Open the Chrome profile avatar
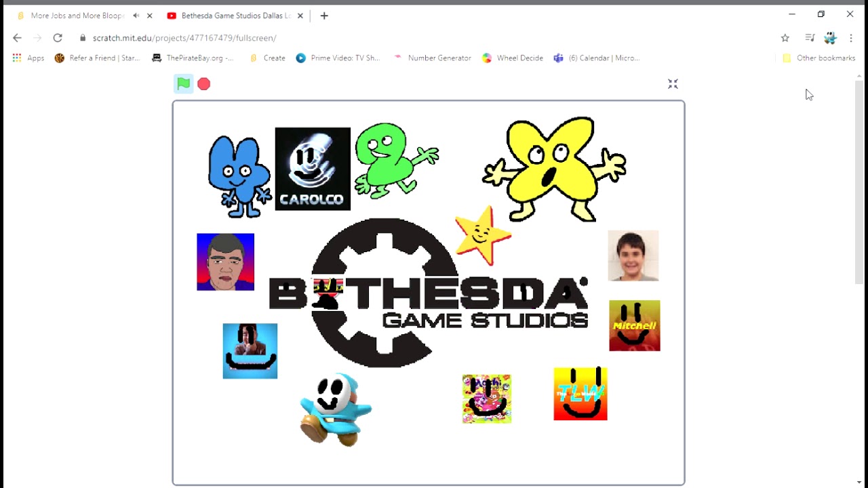 click(831, 38)
